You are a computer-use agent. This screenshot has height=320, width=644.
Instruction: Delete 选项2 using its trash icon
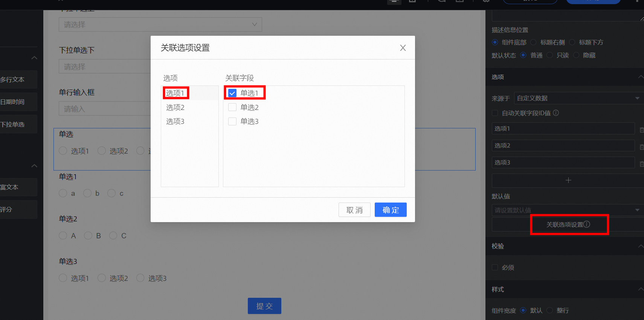[x=642, y=147]
